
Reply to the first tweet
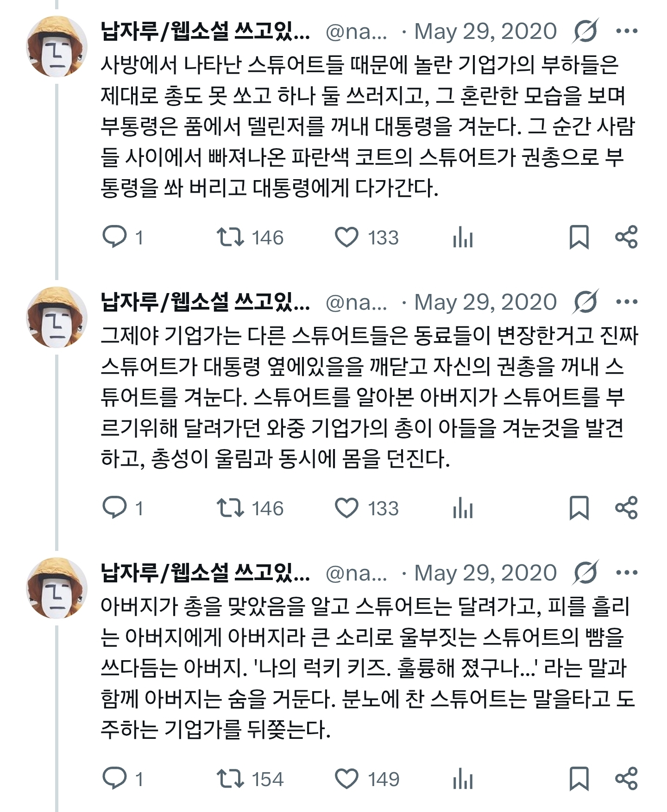click(x=114, y=237)
